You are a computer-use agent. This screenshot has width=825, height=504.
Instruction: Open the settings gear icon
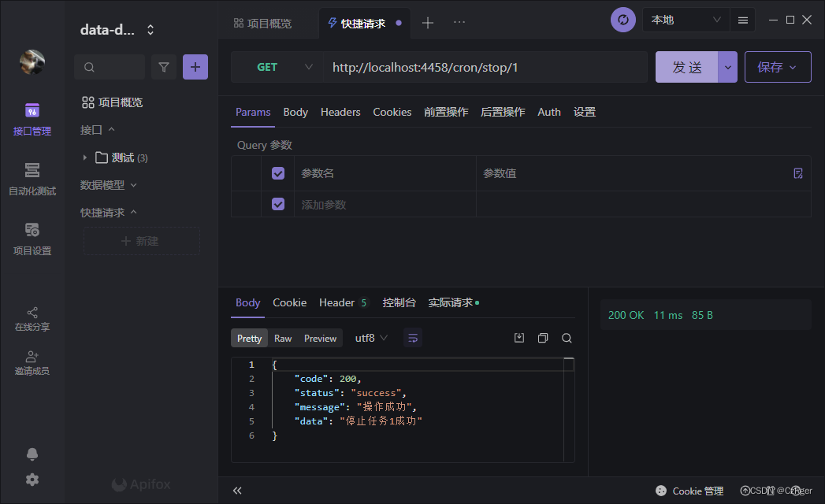(32, 480)
